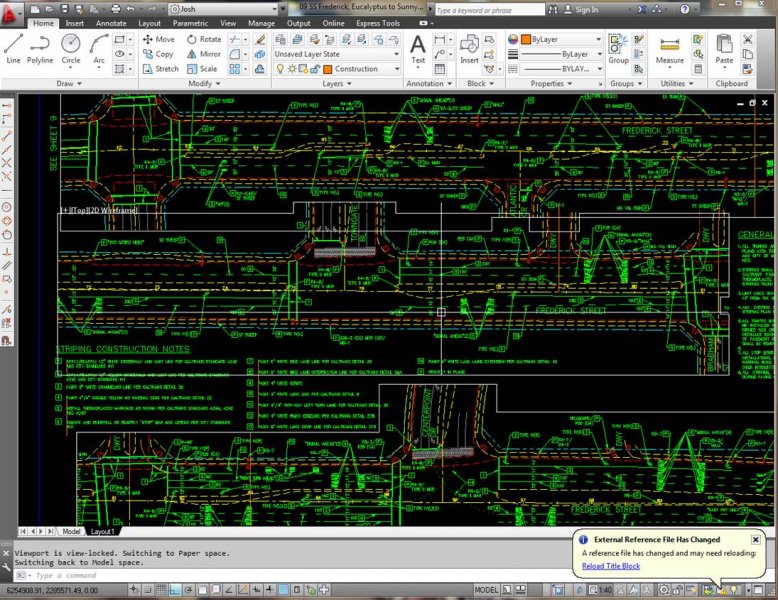Select the Line drawing tool
The width and height of the screenshot is (778, 600).
point(13,48)
